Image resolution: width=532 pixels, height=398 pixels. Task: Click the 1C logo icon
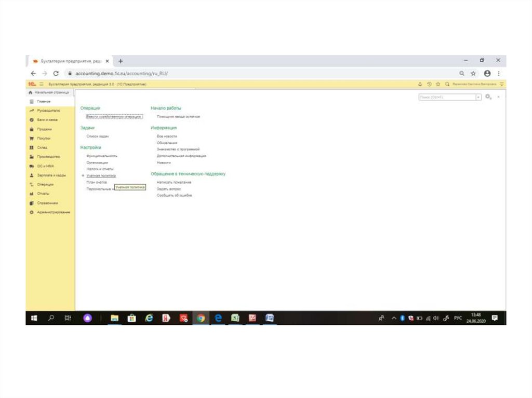[32, 84]
